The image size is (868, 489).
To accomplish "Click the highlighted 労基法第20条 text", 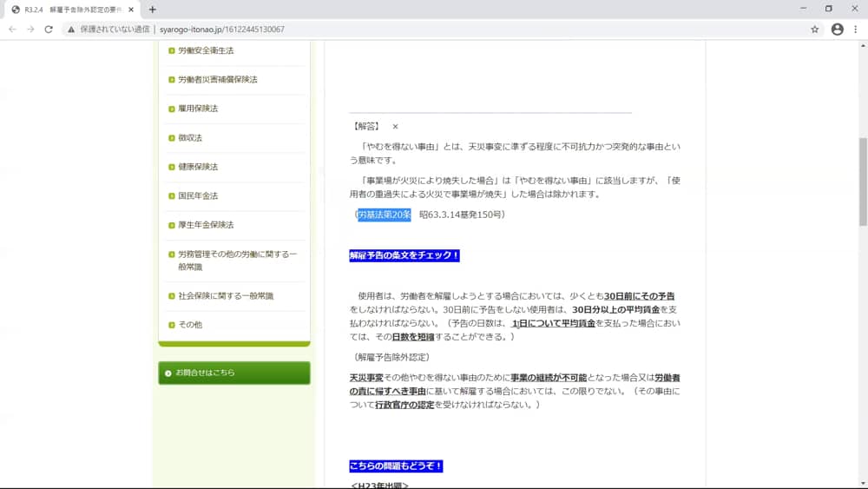I will pyautogui.click(x=385, y=215).
